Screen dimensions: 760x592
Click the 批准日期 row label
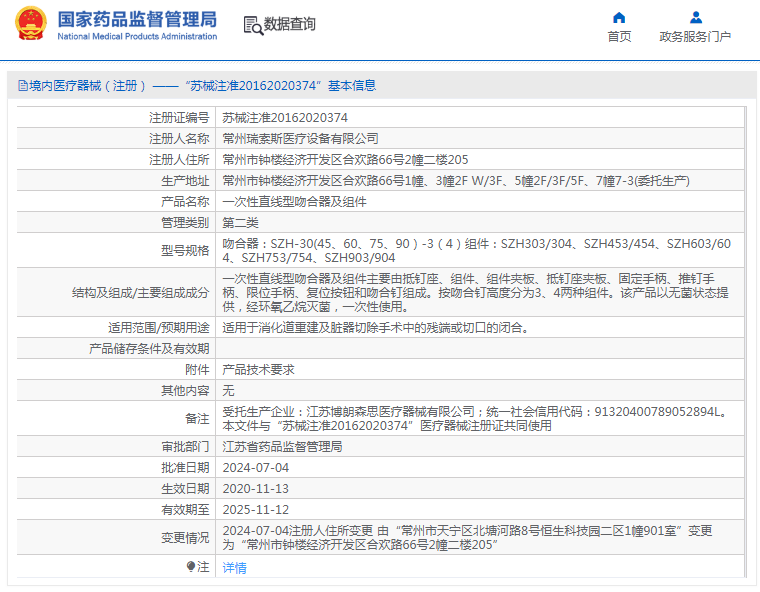point(185,467)
